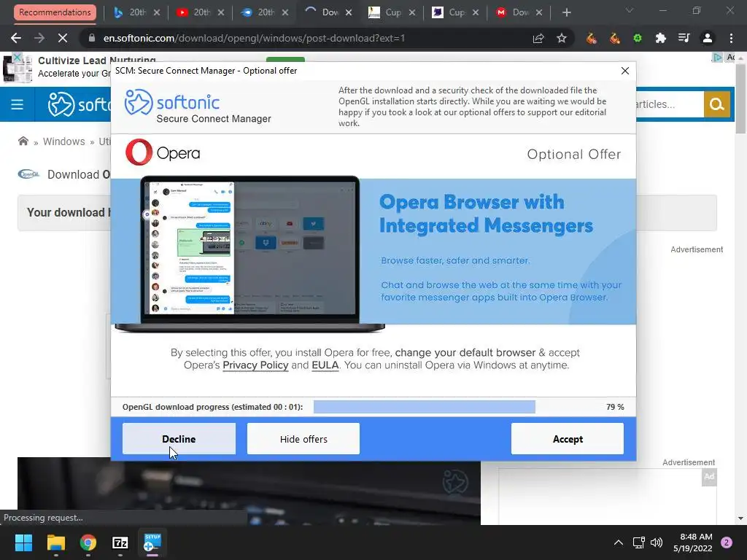The width and height of the screenshot is (747, 560).
Task: Share this page icon in address bar
Action: tap(538, 38)
